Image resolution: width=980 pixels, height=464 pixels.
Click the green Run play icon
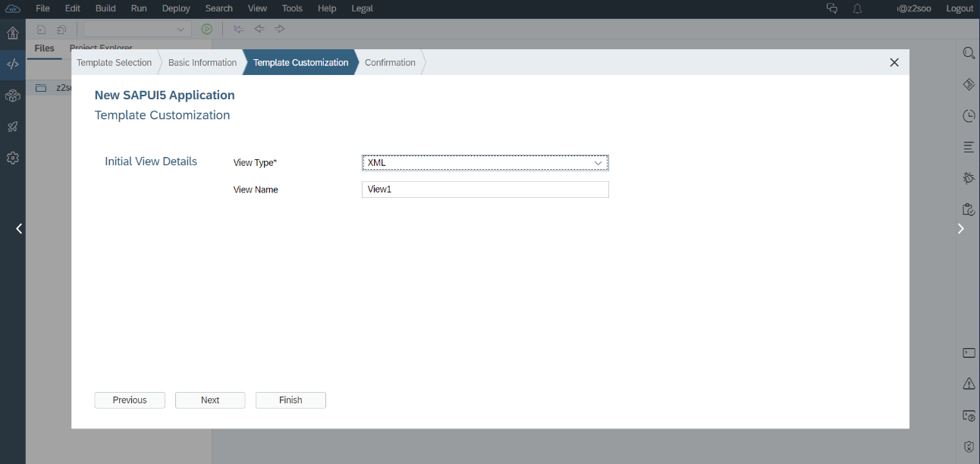coord(206,30)
